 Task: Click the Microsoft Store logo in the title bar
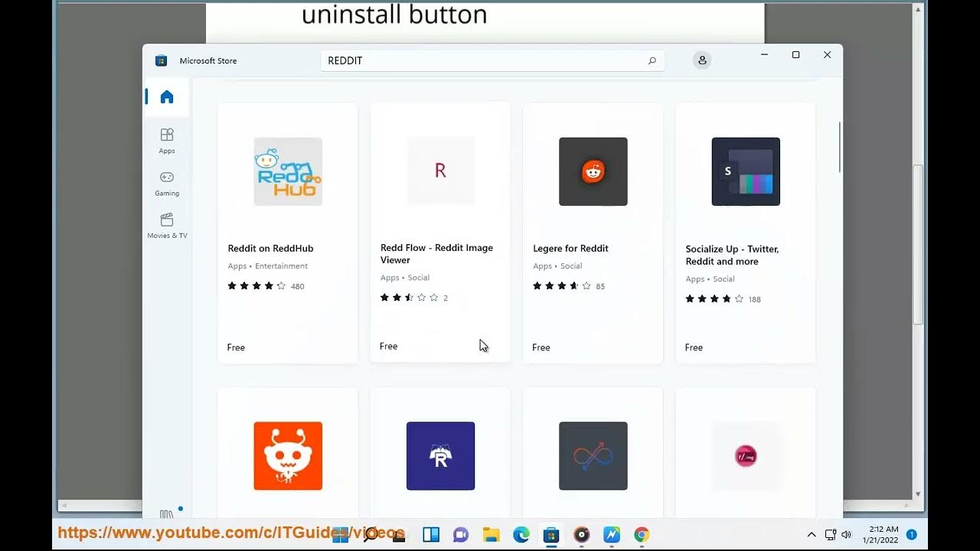[x=161, y=60]
